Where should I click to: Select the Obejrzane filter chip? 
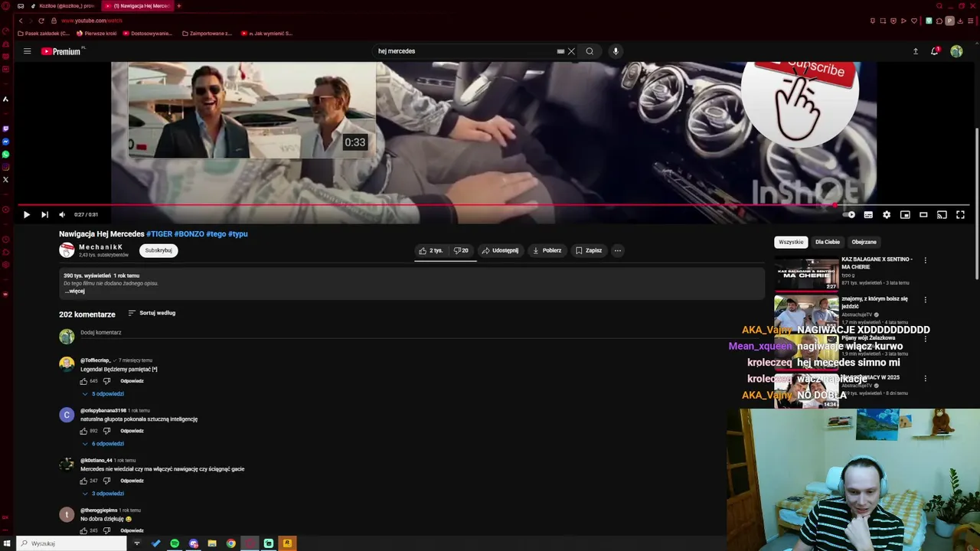(x=864, y=242)
